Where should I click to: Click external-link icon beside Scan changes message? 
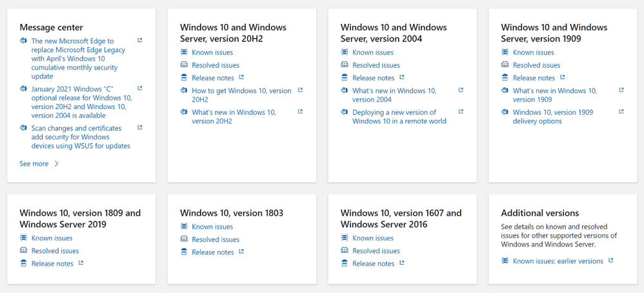[139, 127]
